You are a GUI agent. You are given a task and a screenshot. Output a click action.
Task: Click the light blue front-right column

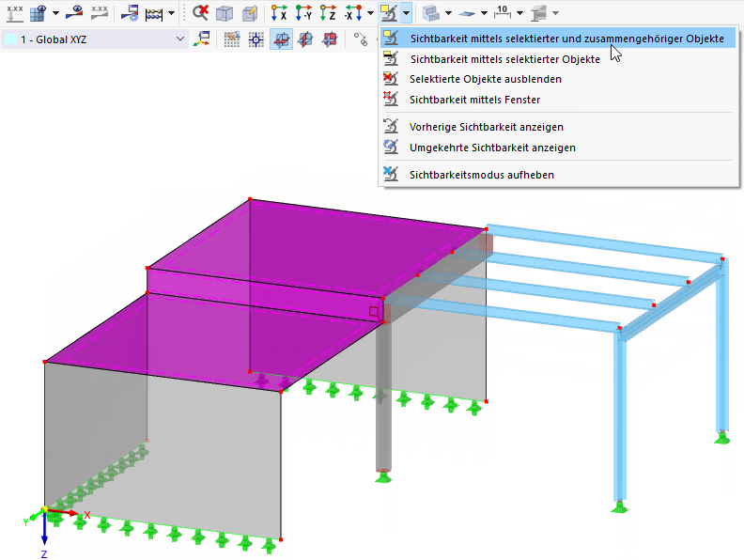pyautogui.click(x=619, y=417)
